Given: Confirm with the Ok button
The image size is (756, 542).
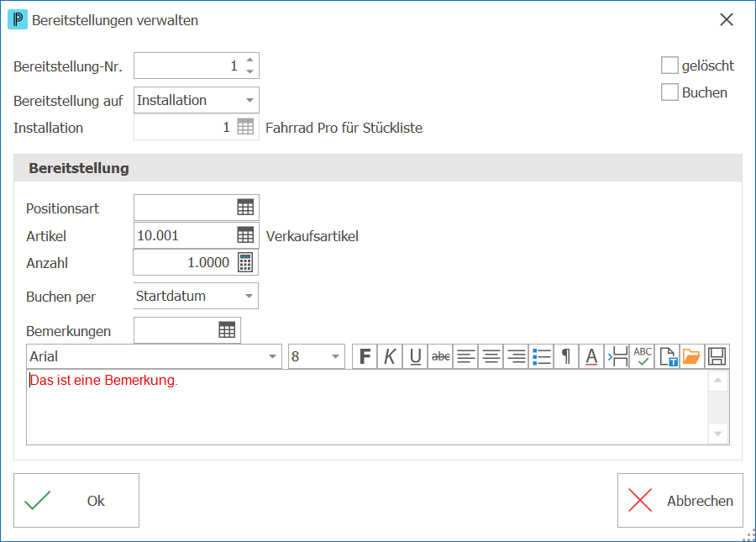Looking at the screenshot, I should tap(76, 501).
